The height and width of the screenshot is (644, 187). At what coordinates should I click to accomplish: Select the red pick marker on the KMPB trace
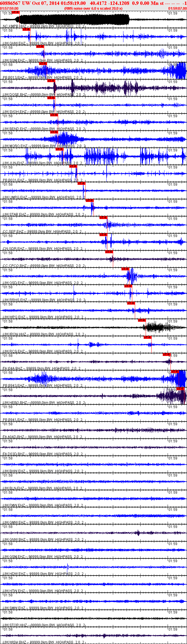tap(16, 13)
